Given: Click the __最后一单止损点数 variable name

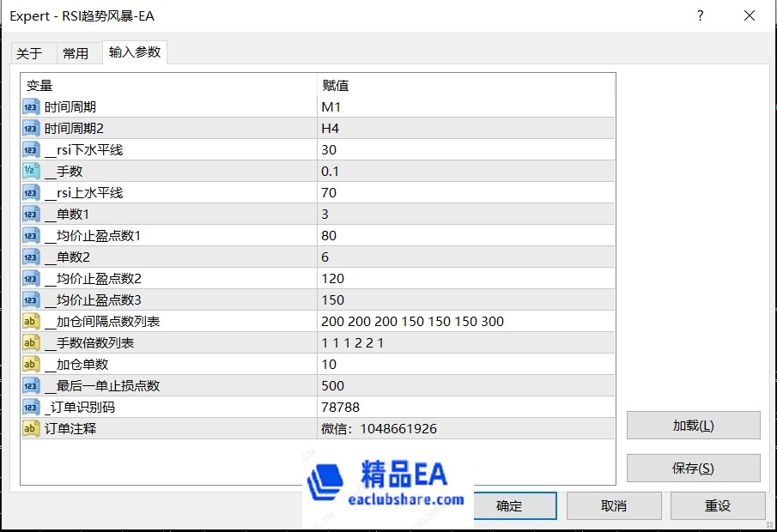Looking at the screenshot, I should pos(102,386).
